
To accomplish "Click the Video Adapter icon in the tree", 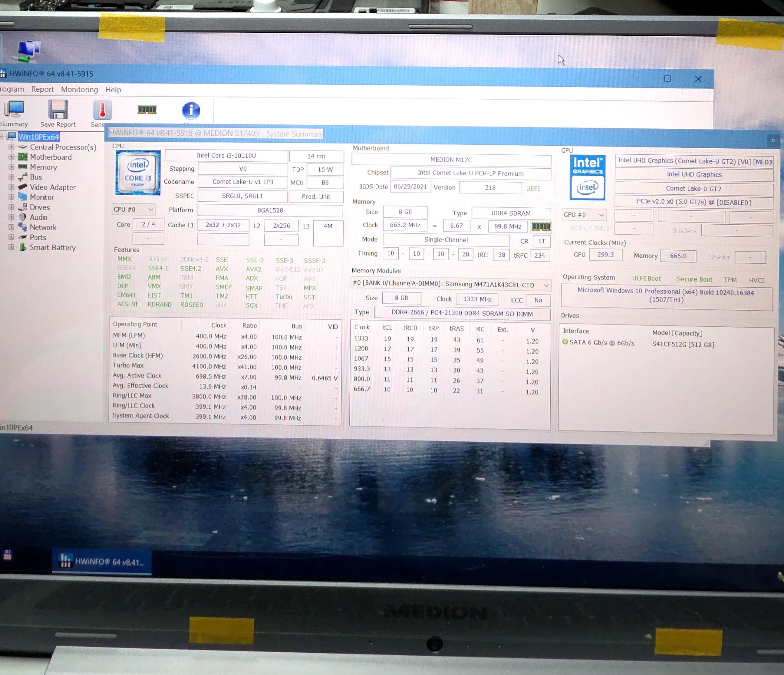I will coord(23,187).
